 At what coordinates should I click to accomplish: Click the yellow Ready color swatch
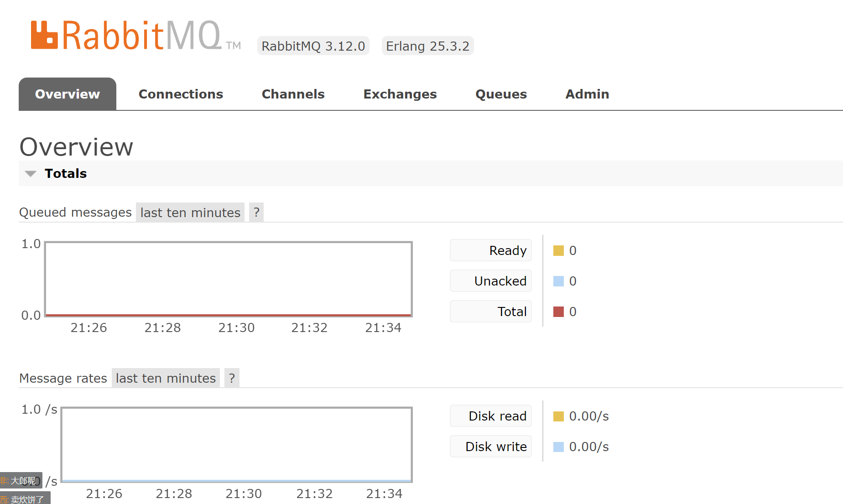(558, 250)
